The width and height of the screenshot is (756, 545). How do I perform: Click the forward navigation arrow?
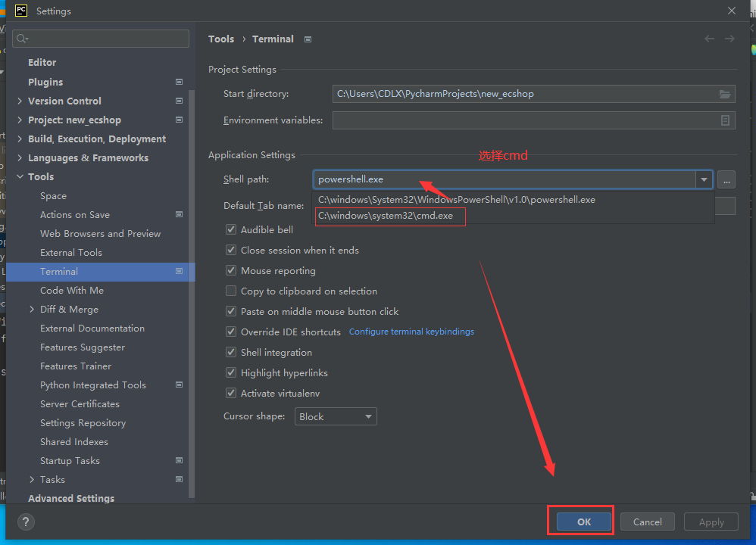(729, 39)
